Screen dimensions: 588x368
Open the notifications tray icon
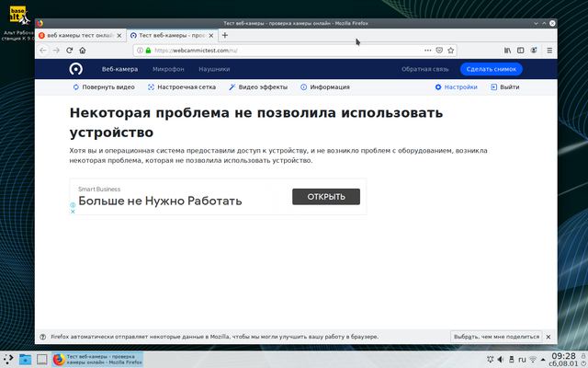[490, 360]
